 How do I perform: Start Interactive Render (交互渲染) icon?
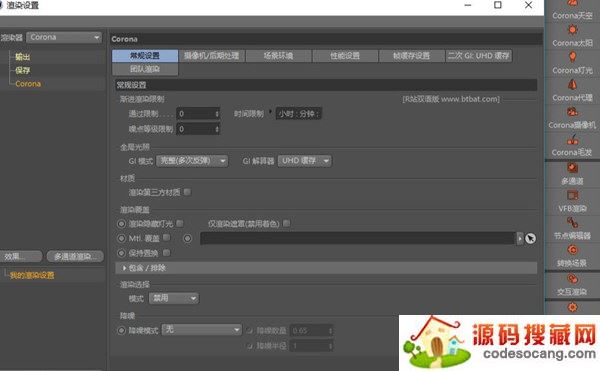tap(572, 279)
